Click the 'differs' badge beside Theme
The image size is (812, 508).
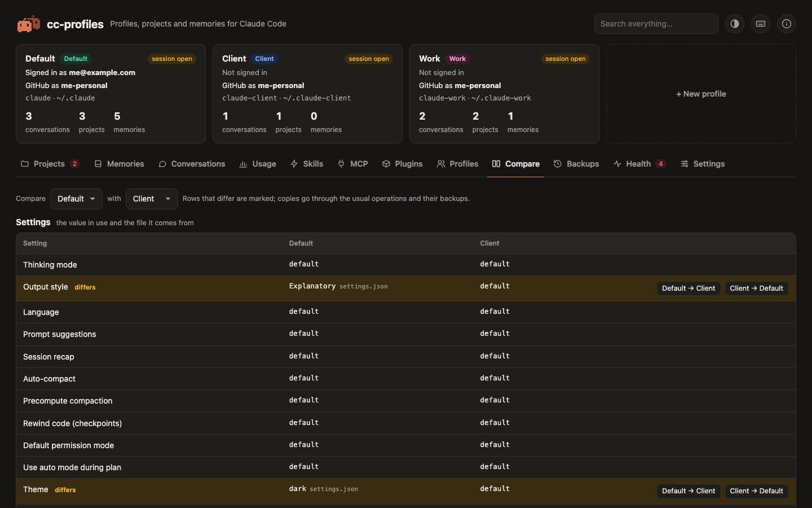click(65, 490)
